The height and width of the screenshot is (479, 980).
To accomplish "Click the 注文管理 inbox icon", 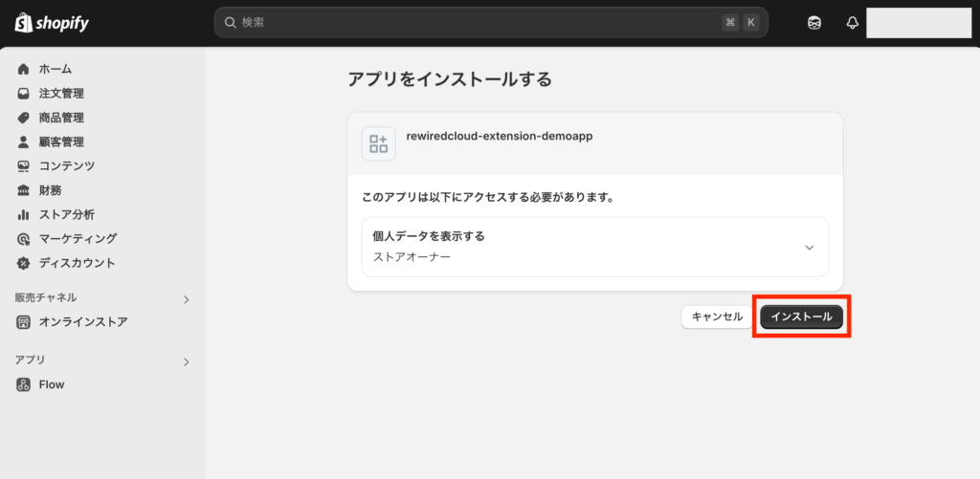I will (23, 94).
